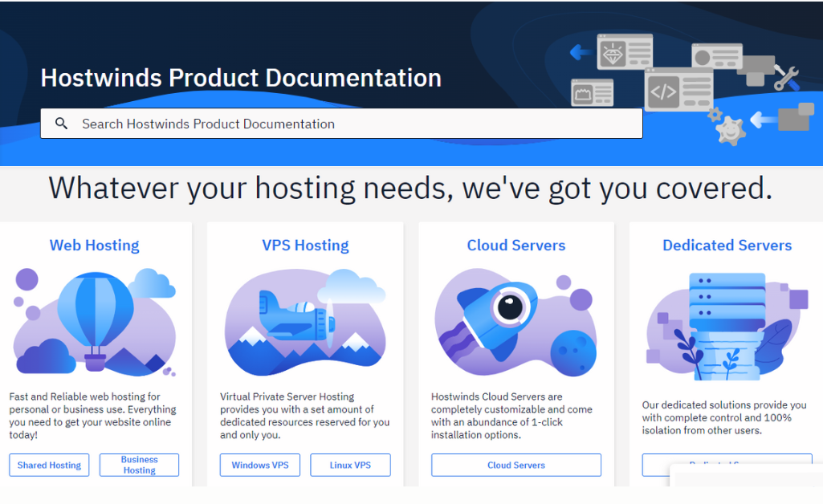Click the smiling gear icon in banner
This screenshot has height=504, width=823.
tap(731, 132)
